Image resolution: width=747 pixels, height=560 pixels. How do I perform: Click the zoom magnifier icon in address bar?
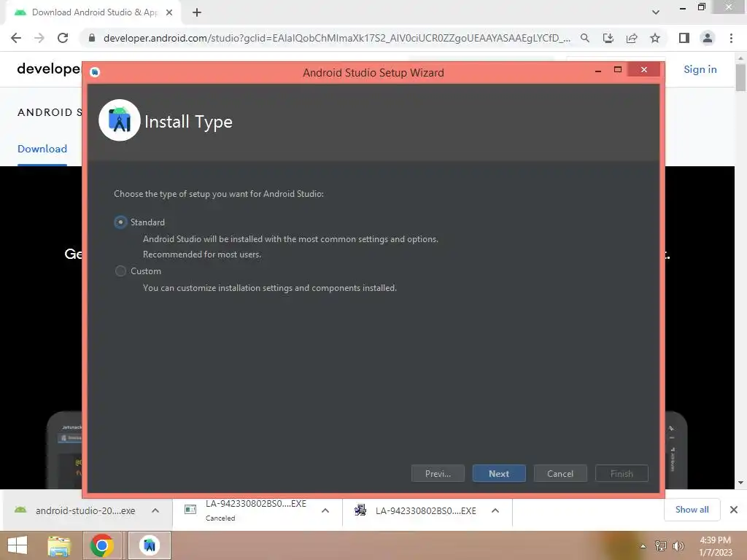585,38
